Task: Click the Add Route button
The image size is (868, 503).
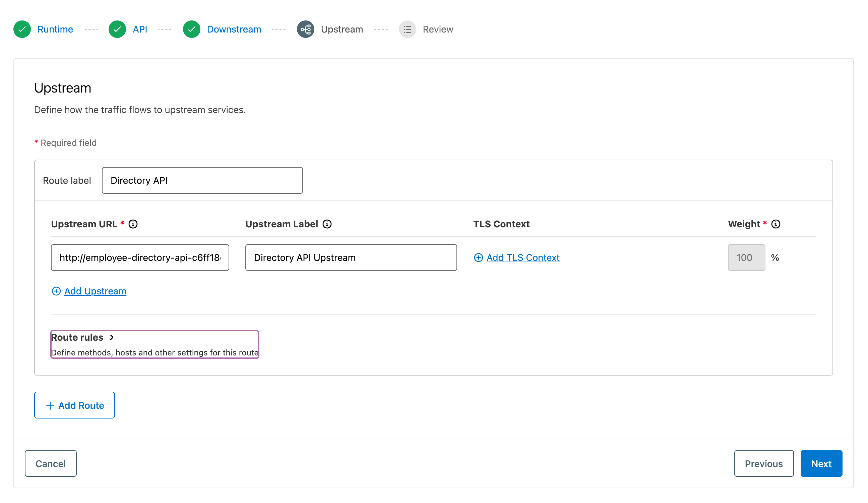Action: (74, 405)
